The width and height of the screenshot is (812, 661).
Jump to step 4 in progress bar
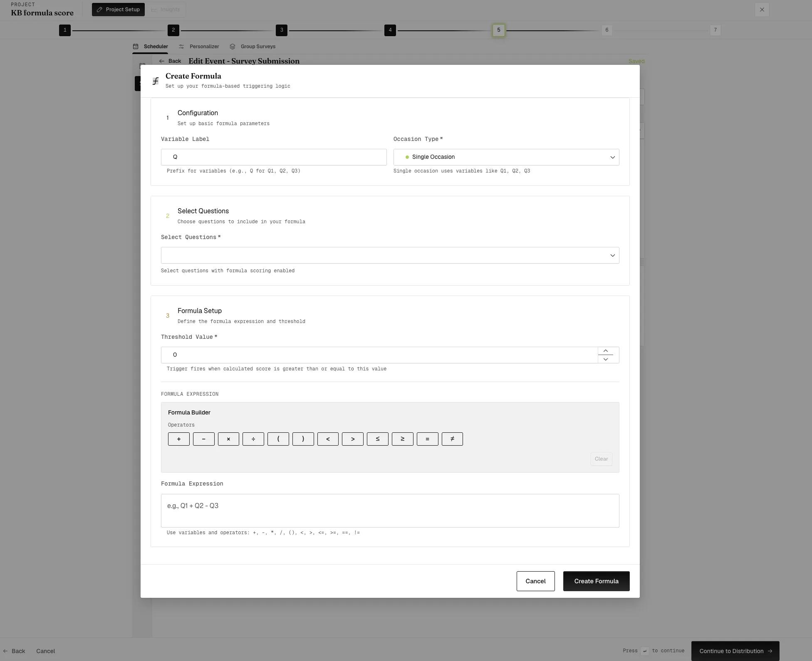(390, 30)
